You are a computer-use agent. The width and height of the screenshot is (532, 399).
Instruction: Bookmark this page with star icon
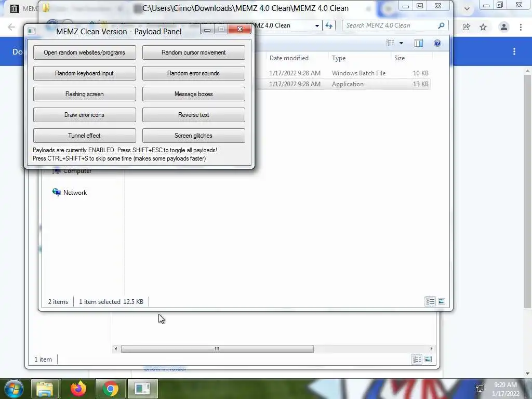(x=483, y=27)
